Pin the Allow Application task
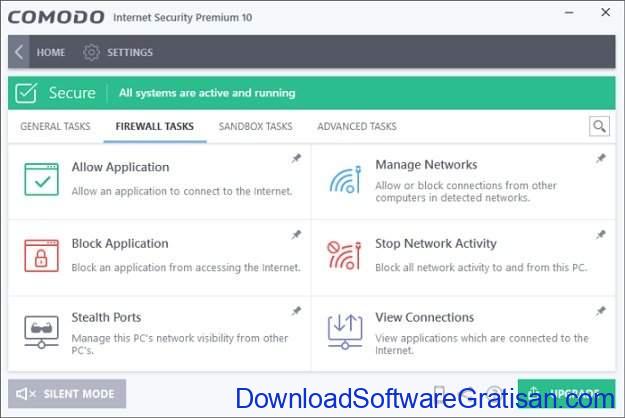 (x=296, y=159)
